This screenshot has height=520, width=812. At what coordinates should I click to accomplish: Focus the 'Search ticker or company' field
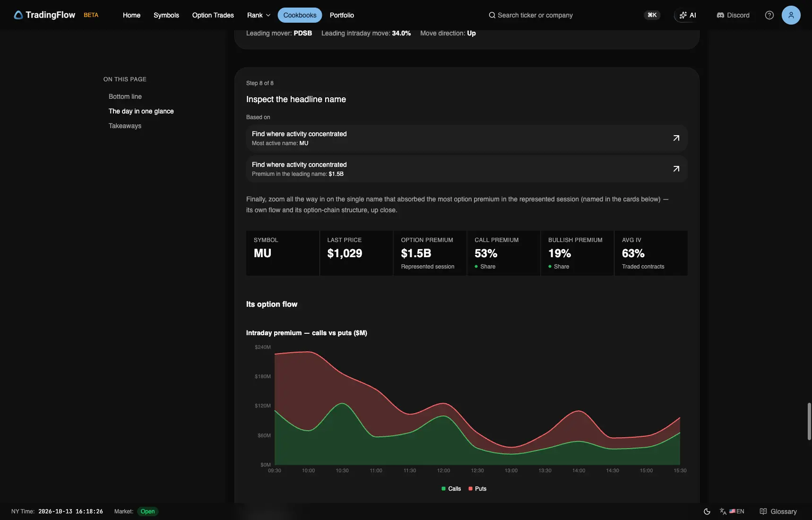coord(535,15)
